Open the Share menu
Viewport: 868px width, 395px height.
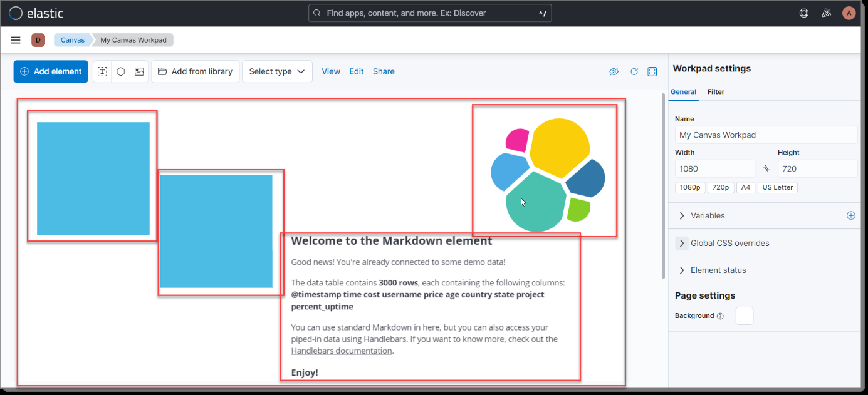point(384,71)
